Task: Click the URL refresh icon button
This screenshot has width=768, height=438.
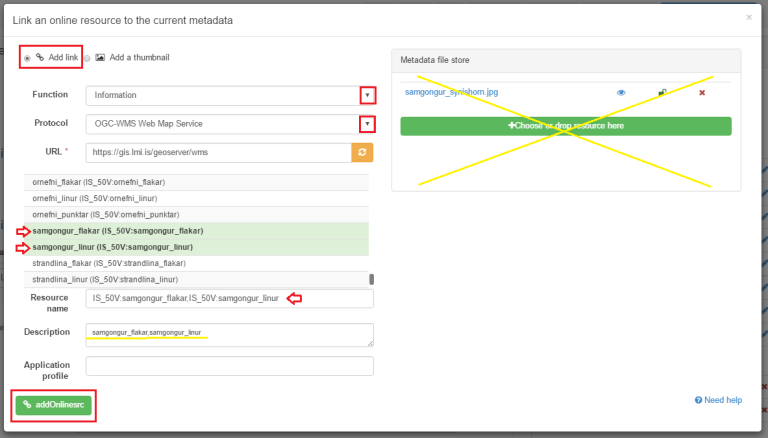Action: tap(362, 152)
